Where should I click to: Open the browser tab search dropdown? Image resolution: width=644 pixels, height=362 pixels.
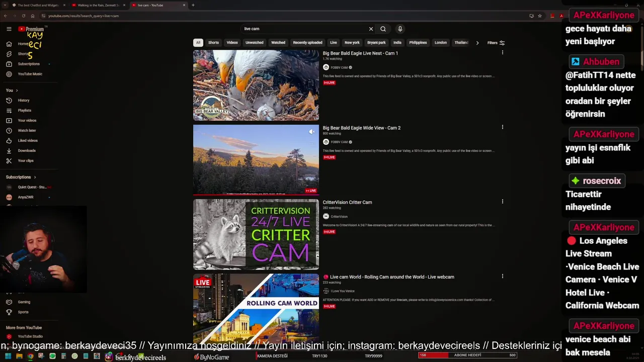5,5
